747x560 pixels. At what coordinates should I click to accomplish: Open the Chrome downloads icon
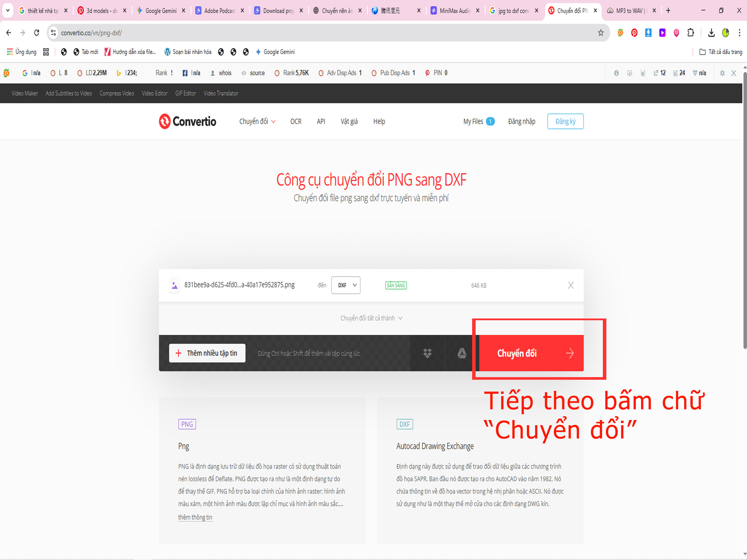point(711,33)
